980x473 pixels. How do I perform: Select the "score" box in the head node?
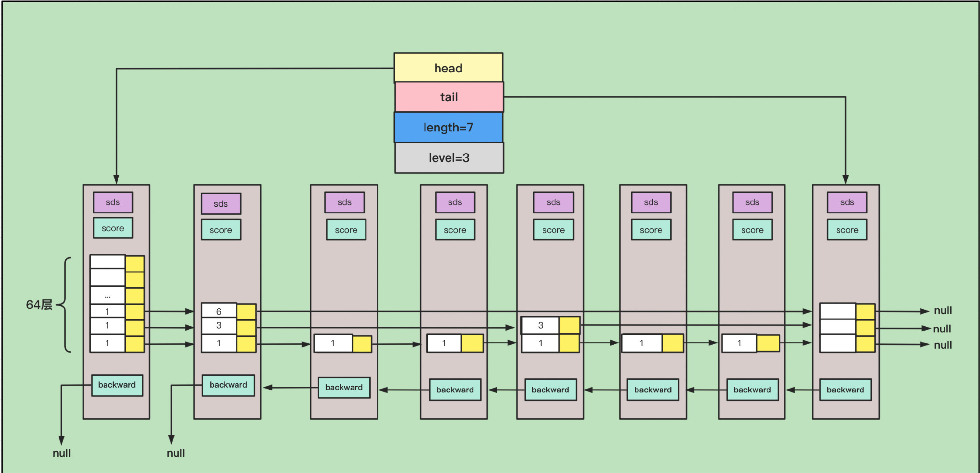(113, 228)
